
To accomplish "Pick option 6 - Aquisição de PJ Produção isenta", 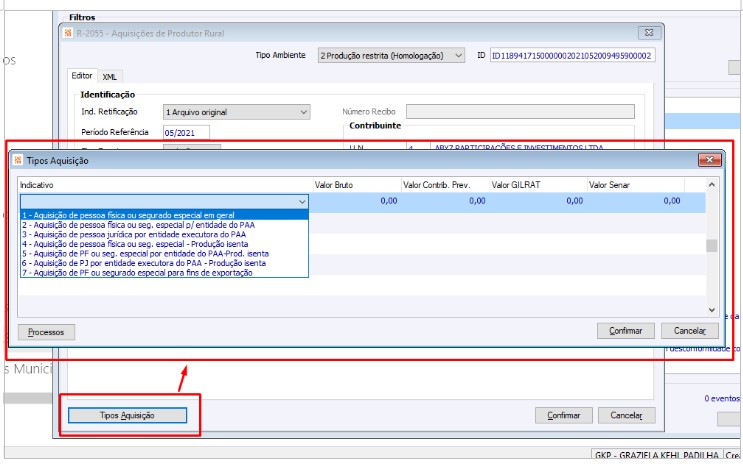I will (x=164, y=263).
